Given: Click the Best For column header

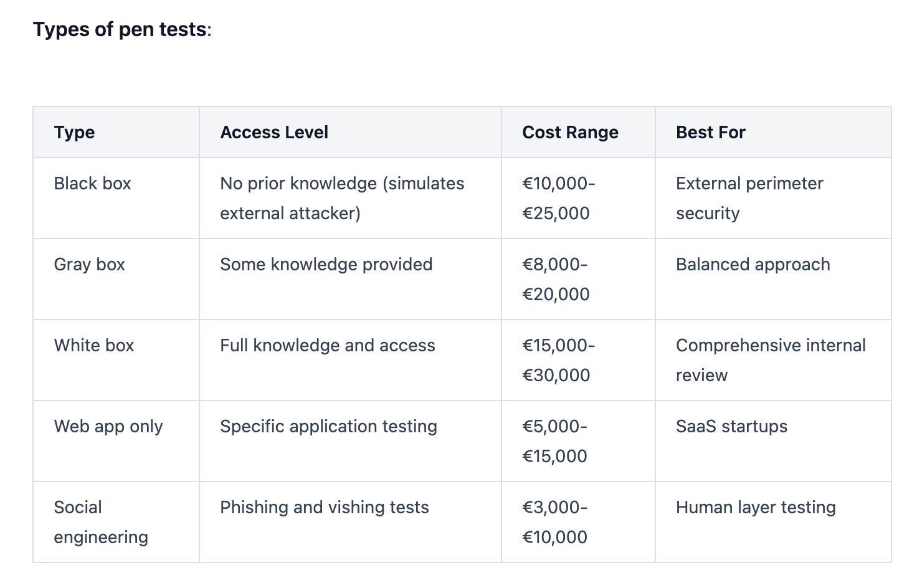Looking at the screenshot, I should click(710, 132).
